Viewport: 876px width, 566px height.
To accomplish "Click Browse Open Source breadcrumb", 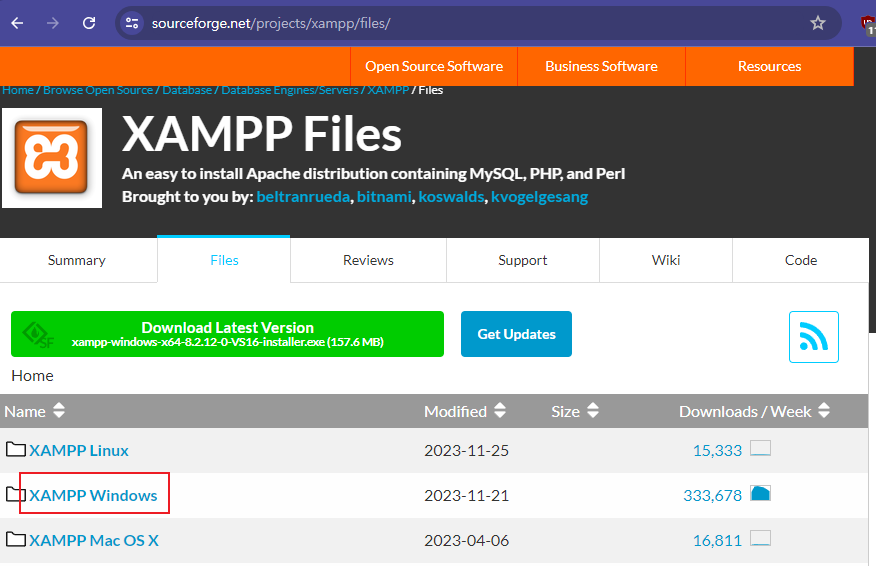I will tap(98, 90).
